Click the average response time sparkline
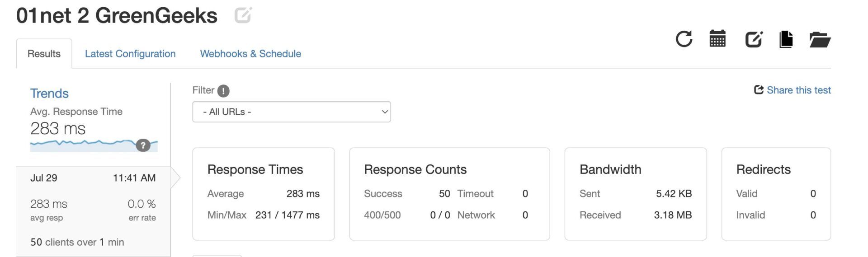Viewport: 868px width, 257px height. coord(94,145)
